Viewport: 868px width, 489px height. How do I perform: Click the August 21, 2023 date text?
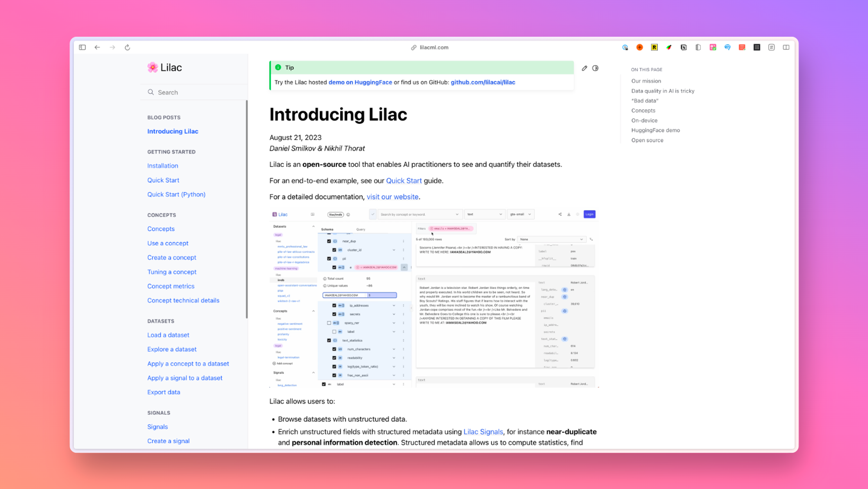296,138
